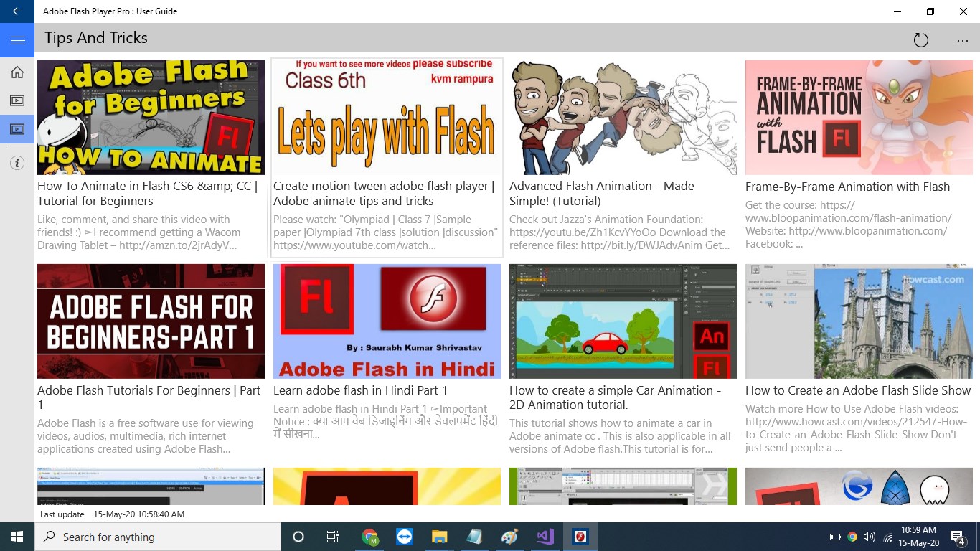Open the notification action center
This screenshot has height=551, width=980.
click(x=958, y=537)
